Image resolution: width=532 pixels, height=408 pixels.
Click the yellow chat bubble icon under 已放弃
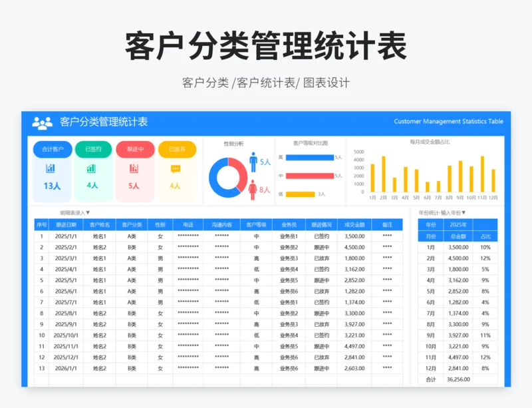(176, 169)
